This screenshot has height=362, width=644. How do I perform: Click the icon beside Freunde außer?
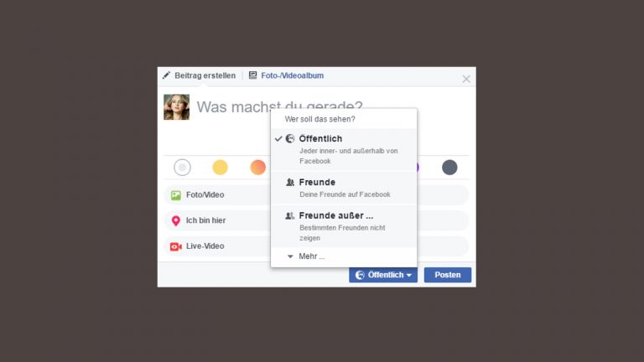290,215
